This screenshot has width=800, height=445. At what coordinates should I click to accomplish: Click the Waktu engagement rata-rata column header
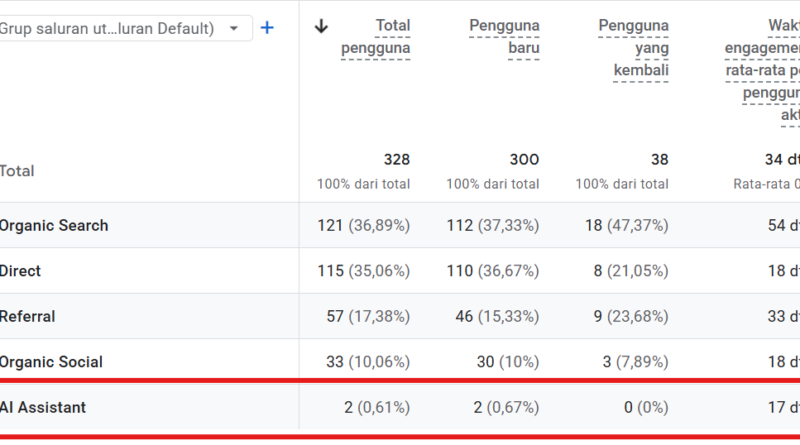[762, 70]
